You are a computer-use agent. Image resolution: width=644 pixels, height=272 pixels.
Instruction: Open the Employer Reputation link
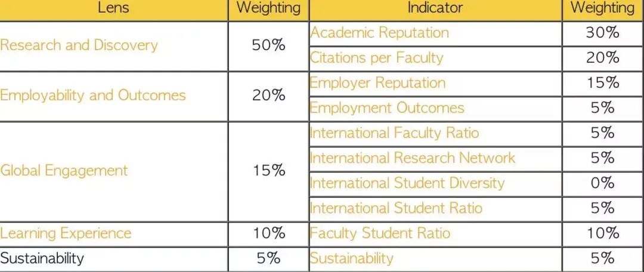click(x=377, y=83)
